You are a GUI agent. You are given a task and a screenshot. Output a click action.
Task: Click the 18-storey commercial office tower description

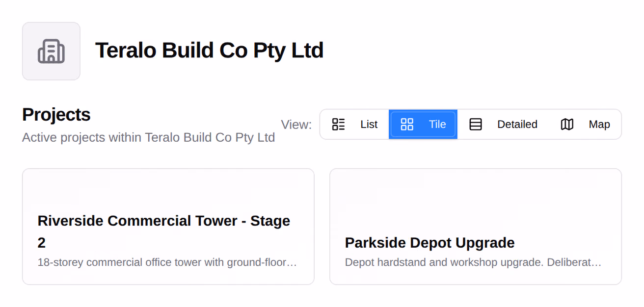[x=167, y=262]
